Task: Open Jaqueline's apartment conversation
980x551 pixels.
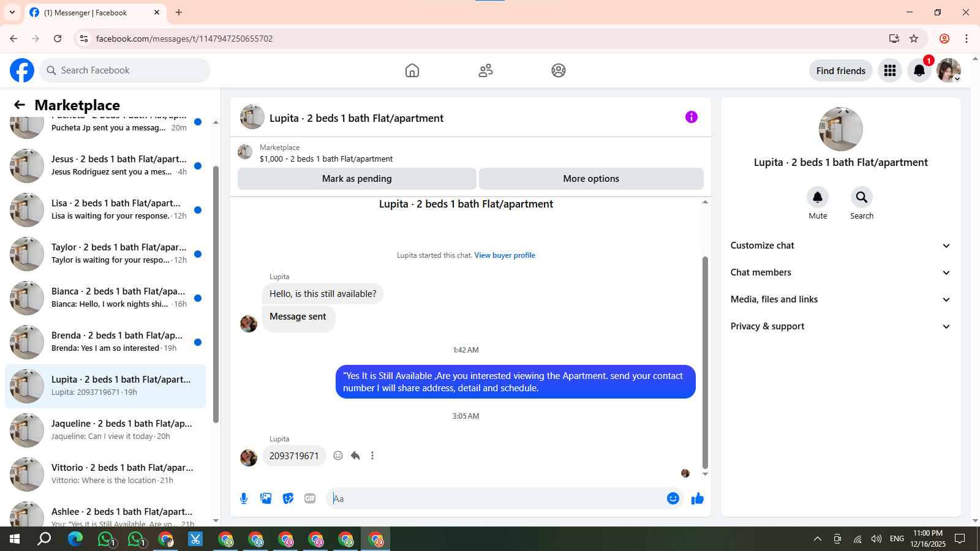Action: pos(105,430)
